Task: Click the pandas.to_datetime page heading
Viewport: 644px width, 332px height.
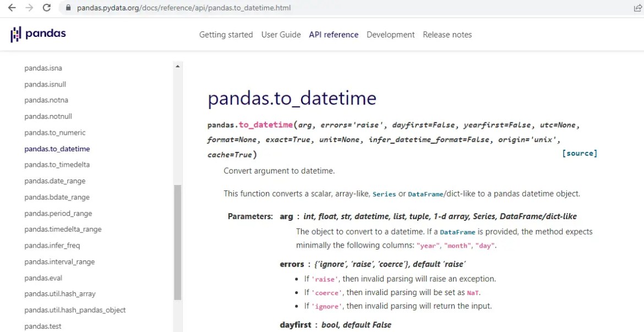Action: [292, 99]
